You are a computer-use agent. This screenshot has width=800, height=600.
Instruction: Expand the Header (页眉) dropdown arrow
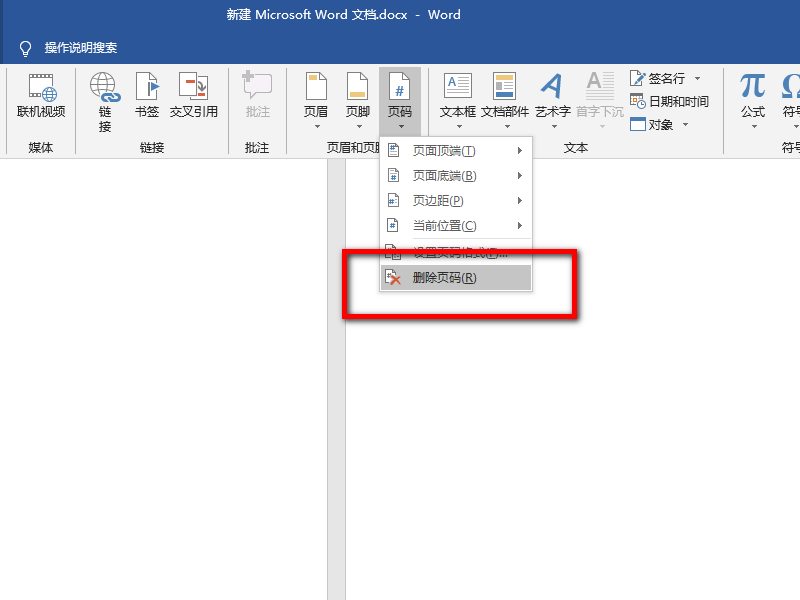(317, 127)
